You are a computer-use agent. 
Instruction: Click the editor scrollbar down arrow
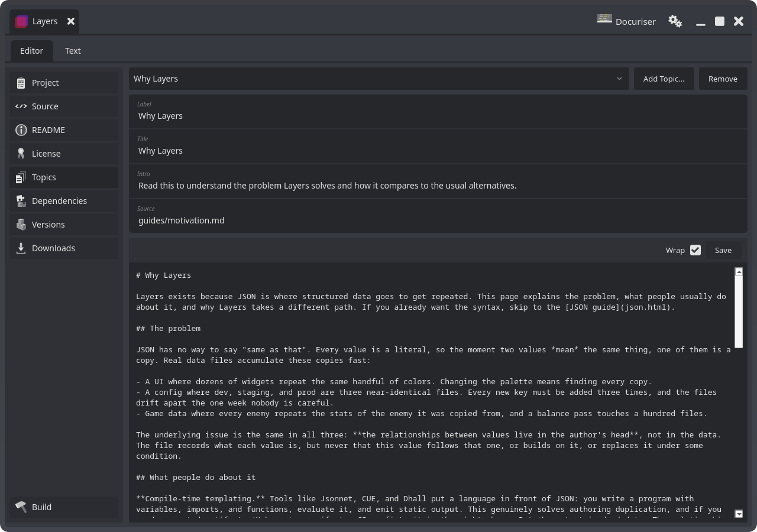(x=739, y=514)
